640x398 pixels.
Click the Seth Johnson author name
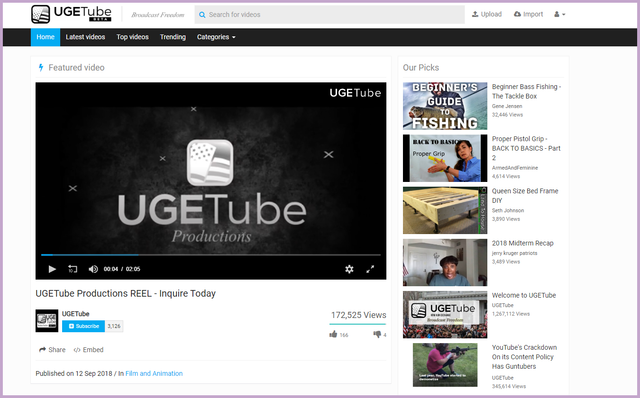coord(508,211)
